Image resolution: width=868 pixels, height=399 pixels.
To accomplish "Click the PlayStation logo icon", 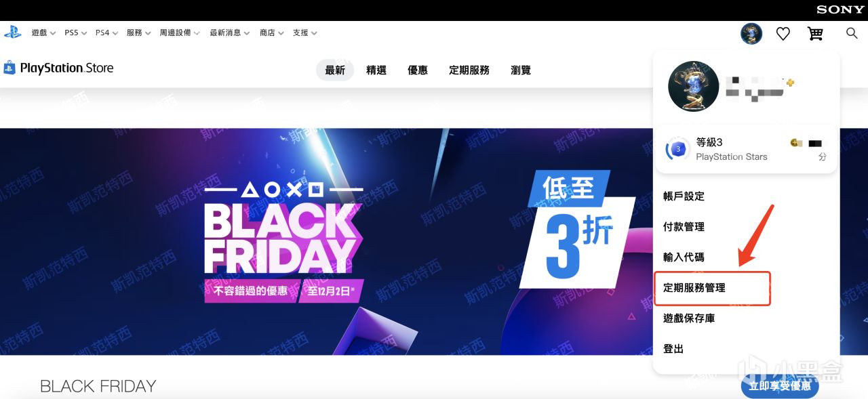I will pos(12,33).
